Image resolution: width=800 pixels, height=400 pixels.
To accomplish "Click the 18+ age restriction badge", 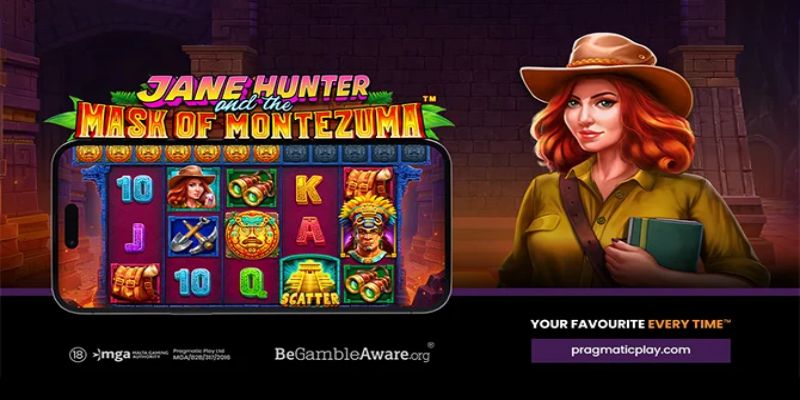I will pos(78,355).
